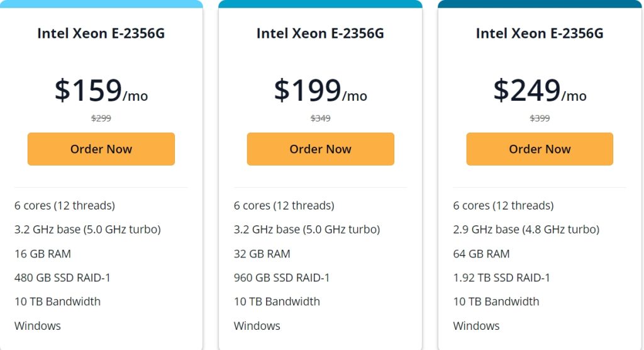The height and width of the screenshot is (350, 644).
Task: Click Order Now for the $159/mo plan
Action: point(101,149)
